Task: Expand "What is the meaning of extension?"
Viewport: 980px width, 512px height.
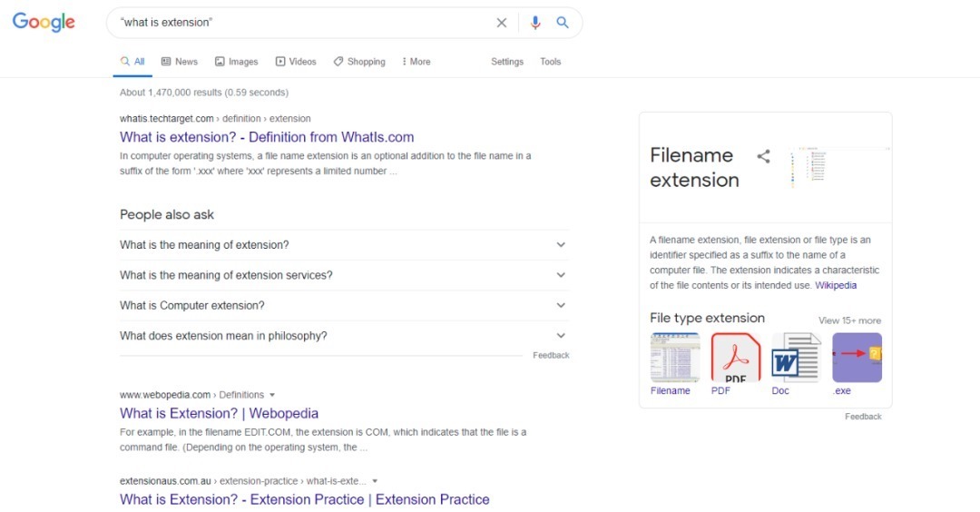Action: click(561, 245)
